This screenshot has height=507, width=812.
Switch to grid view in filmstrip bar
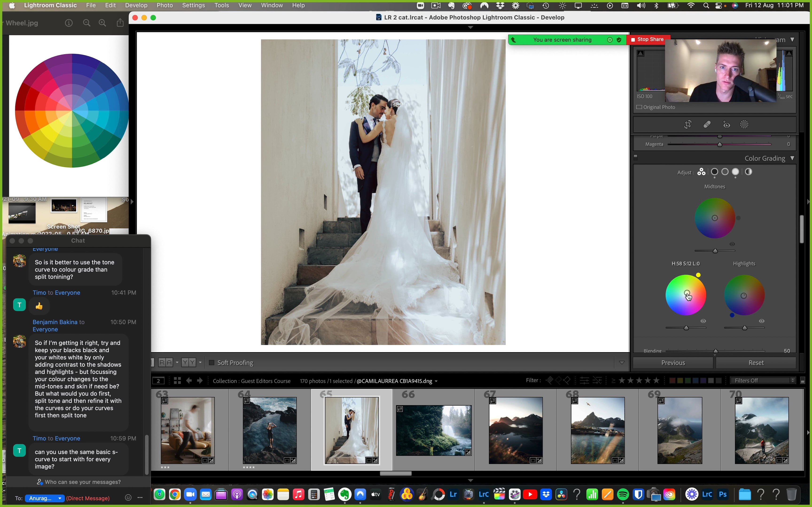click(177, 380)
